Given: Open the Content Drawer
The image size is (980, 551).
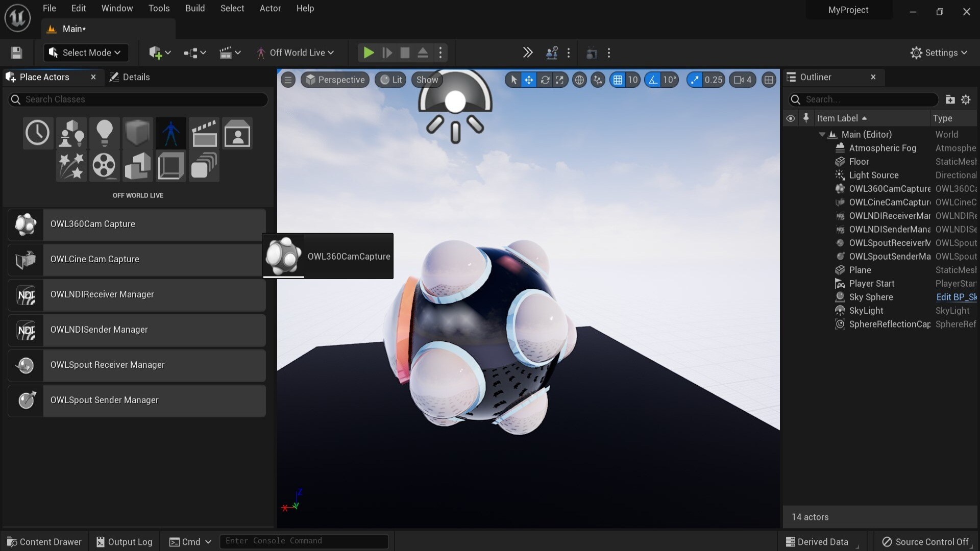Looking at the screenshot, I should click(x=44, y=542).
